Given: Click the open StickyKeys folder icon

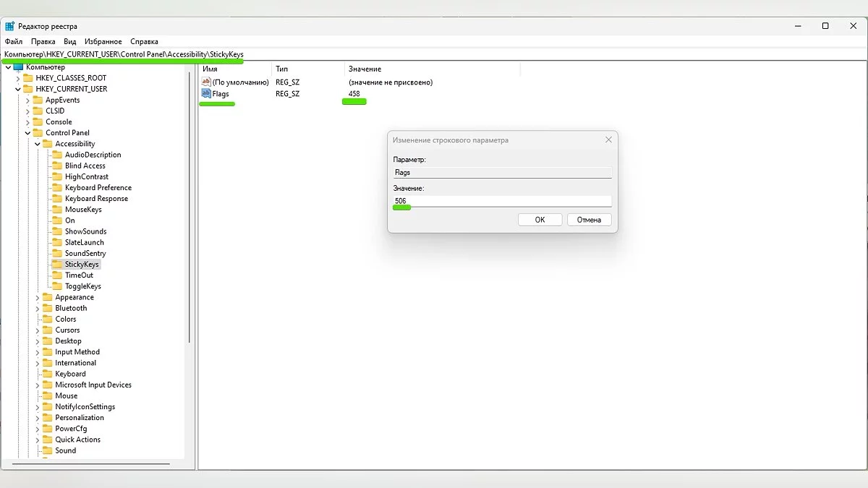Looking at the screenshot, I should (x=58, y=264).
